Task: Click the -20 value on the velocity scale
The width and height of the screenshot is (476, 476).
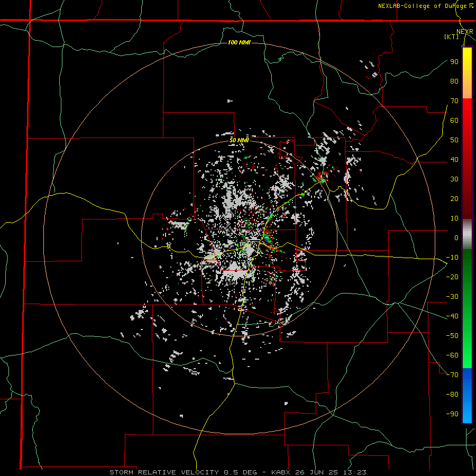Action: [x=452, y=277]
